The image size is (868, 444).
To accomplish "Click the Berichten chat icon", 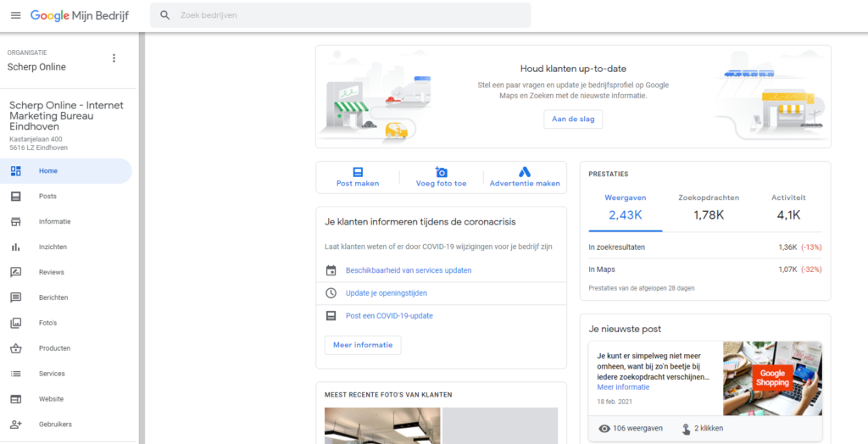I will 15,297.
